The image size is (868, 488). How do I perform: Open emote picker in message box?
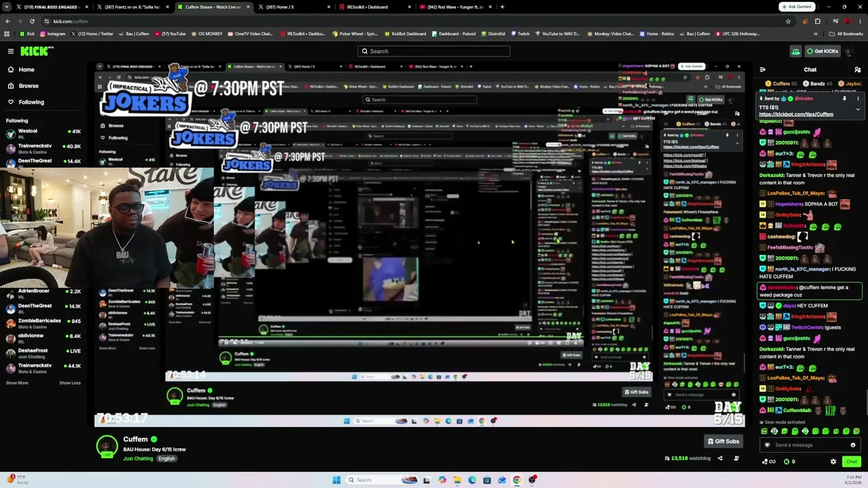pyautogui.click(x=853, y=445)
